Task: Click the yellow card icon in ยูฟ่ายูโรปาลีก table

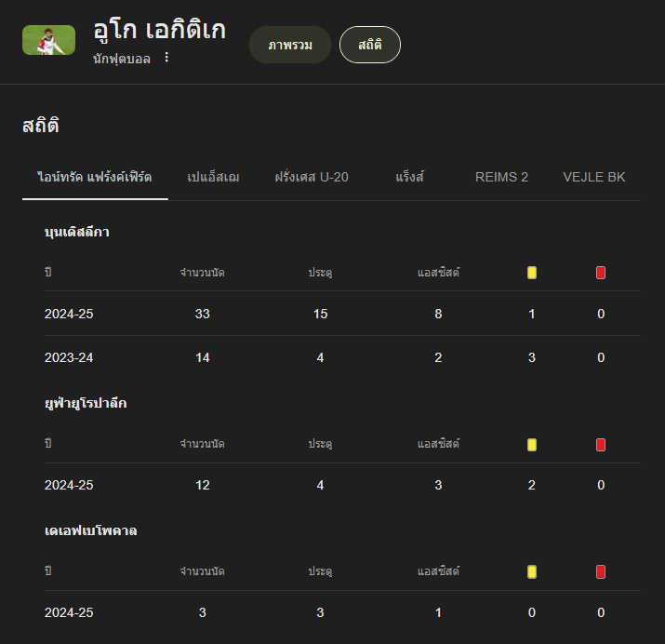Action: pyautogui.click(x=532, y=445)
